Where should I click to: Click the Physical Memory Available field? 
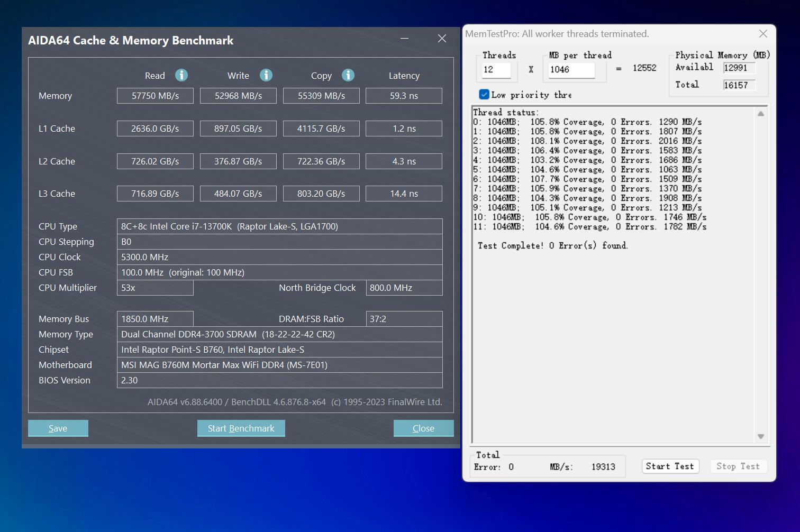pos(739,68)
